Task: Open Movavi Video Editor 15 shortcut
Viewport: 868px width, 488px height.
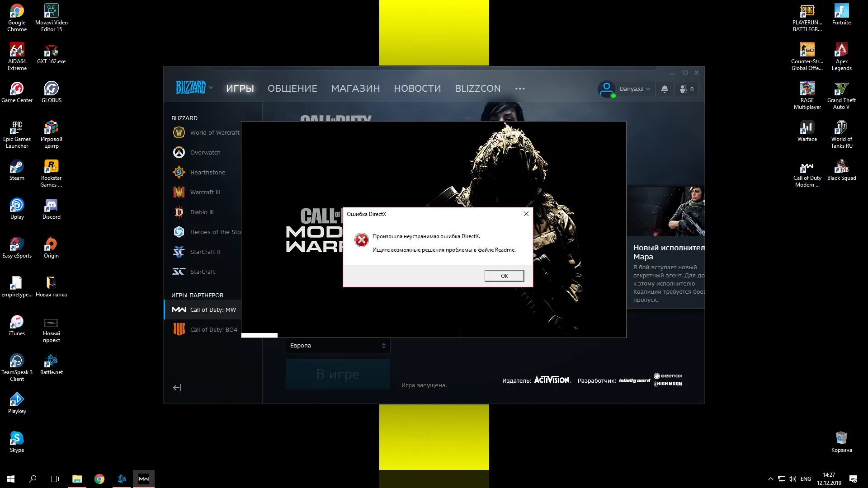Action: [x=51, y=18]
